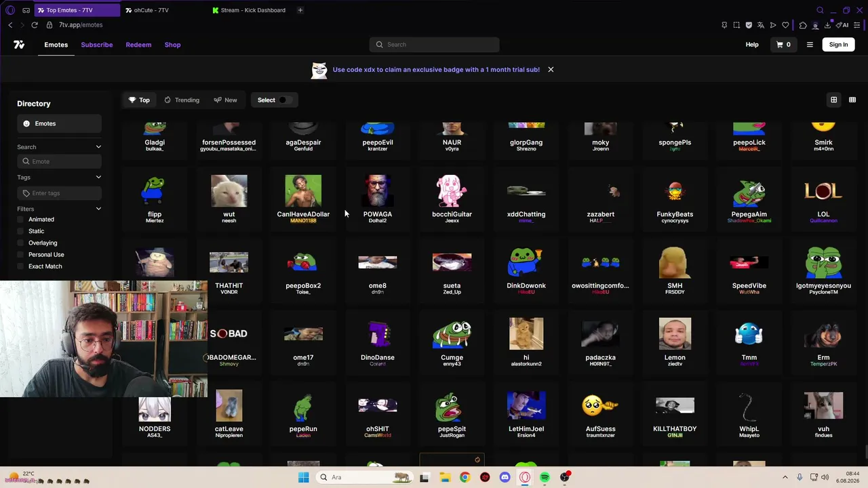Open the FunkyBeats emote

click(x=675, y=199)
